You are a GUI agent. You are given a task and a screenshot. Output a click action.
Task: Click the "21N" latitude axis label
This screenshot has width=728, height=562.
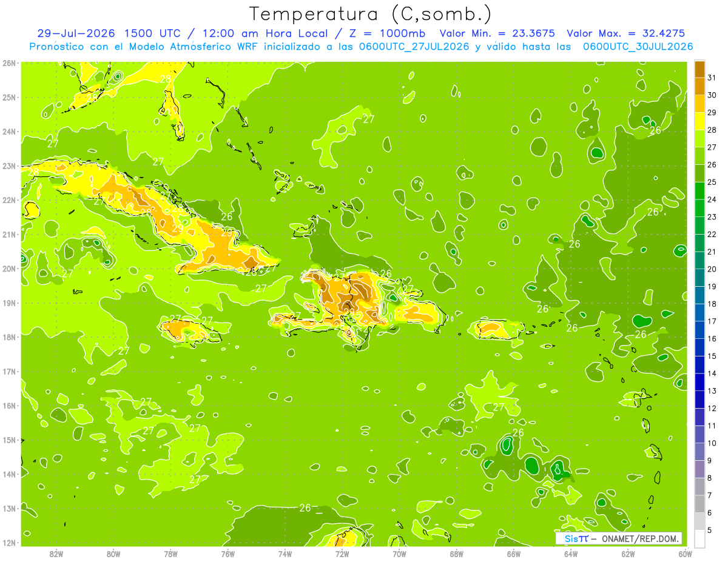point(8,234)
